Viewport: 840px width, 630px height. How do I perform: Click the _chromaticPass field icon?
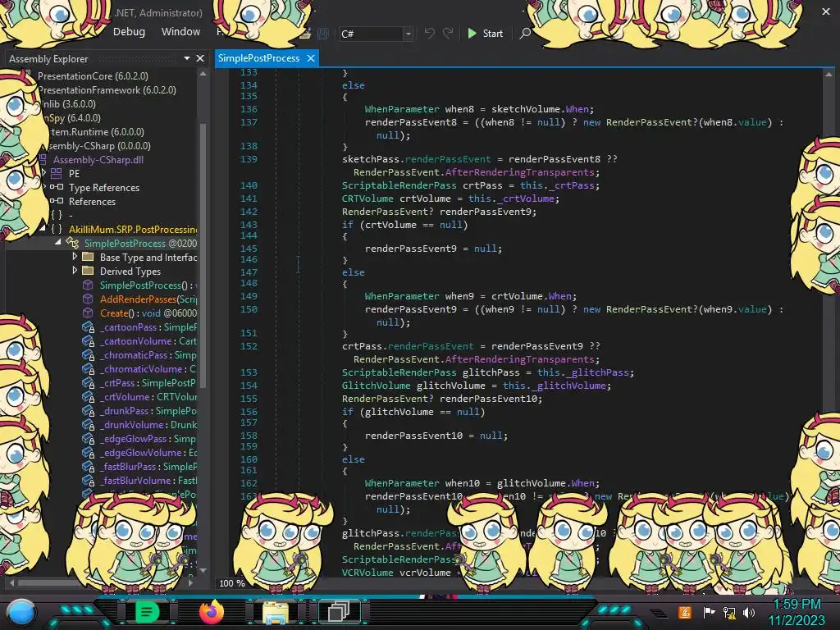pos(88,354)
